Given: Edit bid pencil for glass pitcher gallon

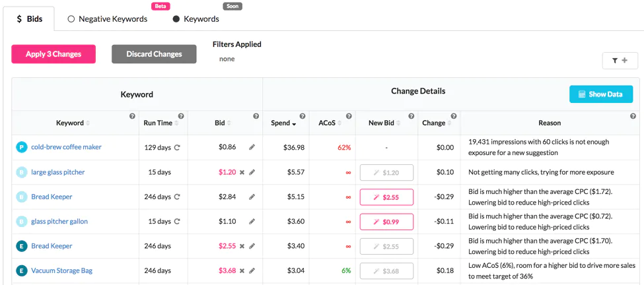Looking at the screenshot, I should pyautogui.click(x=252, y=222).
